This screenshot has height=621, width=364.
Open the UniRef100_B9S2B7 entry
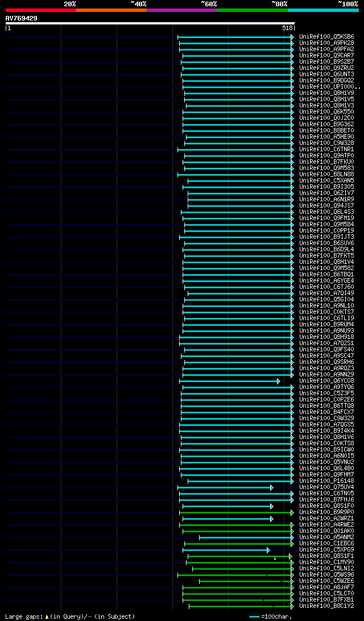(327, 62)
